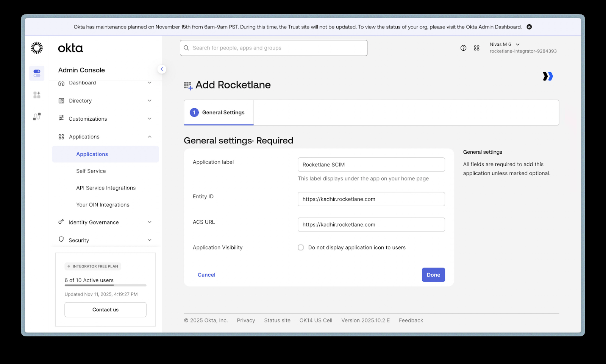Click the Rocketlane logo icon
This screenshot has width=606, height=364.
tap(548, 76)
